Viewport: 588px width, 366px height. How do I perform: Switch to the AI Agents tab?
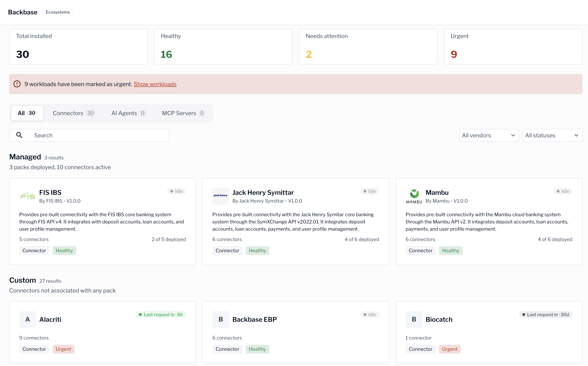tap(128, 113)
